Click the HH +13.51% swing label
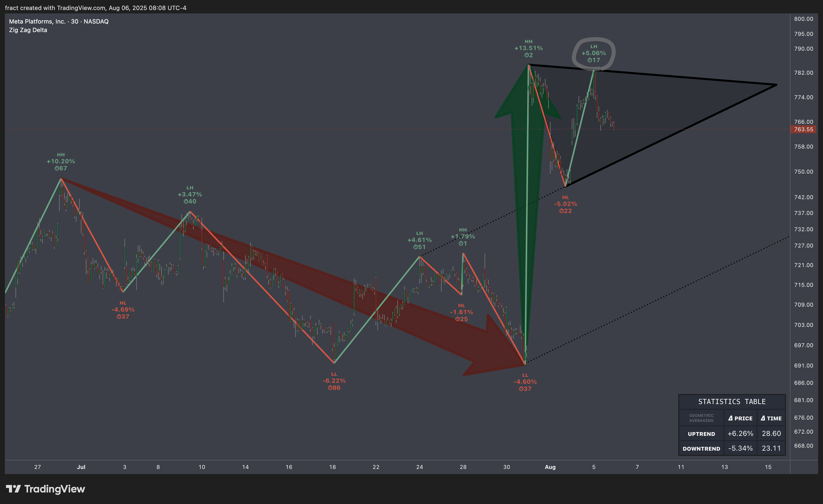 click(528, 48)
